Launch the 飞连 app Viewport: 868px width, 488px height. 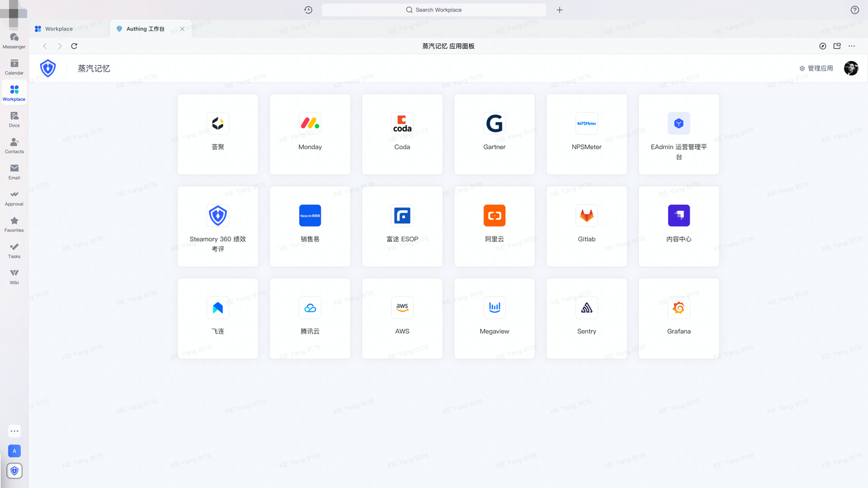(x=218, y=319)
